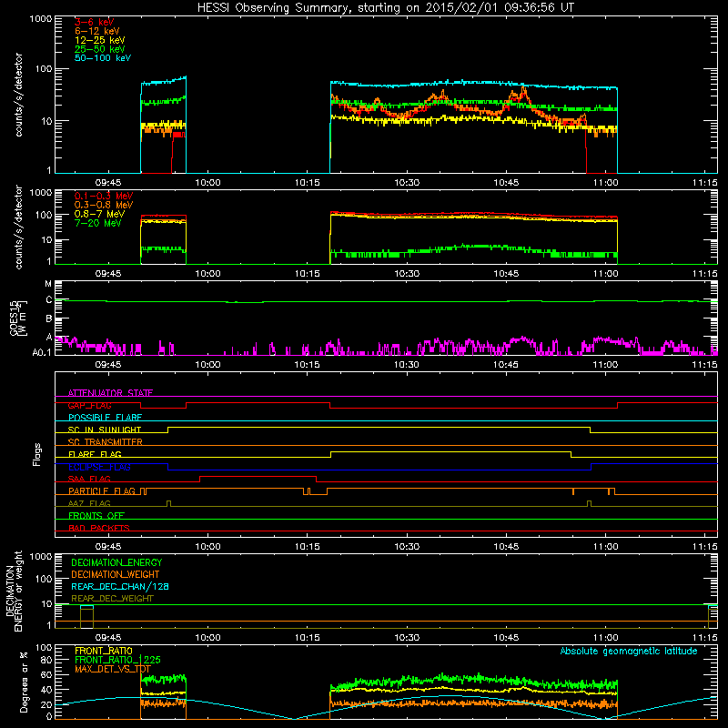Click the GAP_FLAG label
This screenshot has height=728, width=728.
point(89,405)
